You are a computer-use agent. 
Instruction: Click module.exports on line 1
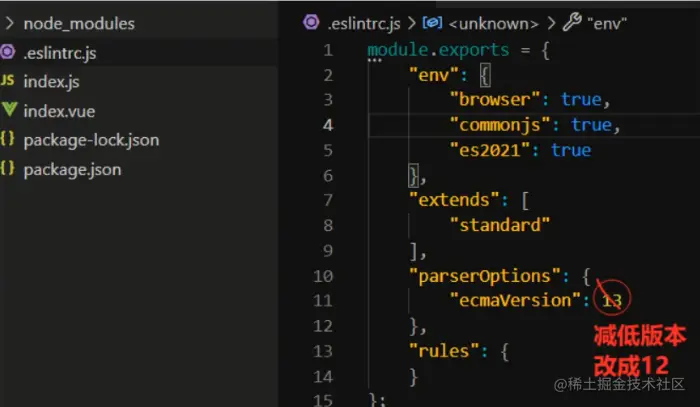pyautogui.click(x=438, y=50)
